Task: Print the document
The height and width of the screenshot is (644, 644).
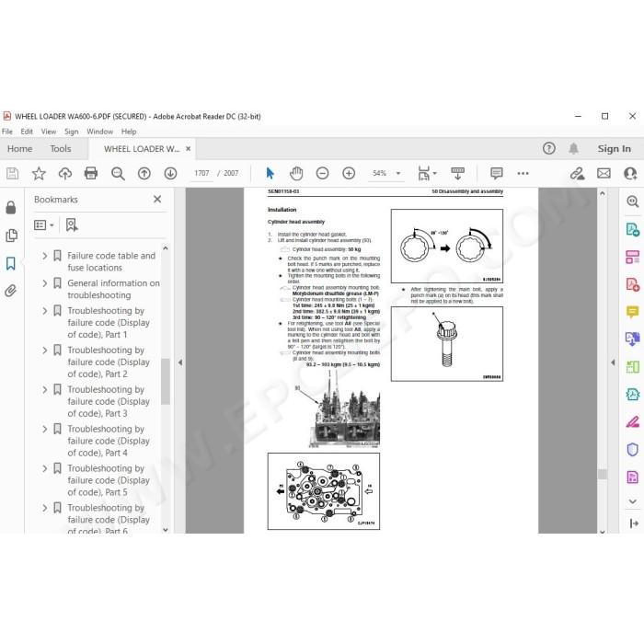Action: coord(91,173)
